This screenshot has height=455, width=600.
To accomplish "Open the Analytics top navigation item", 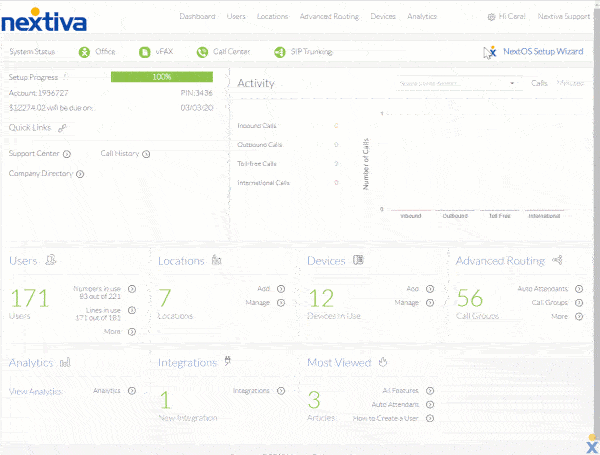I will 422,16.
